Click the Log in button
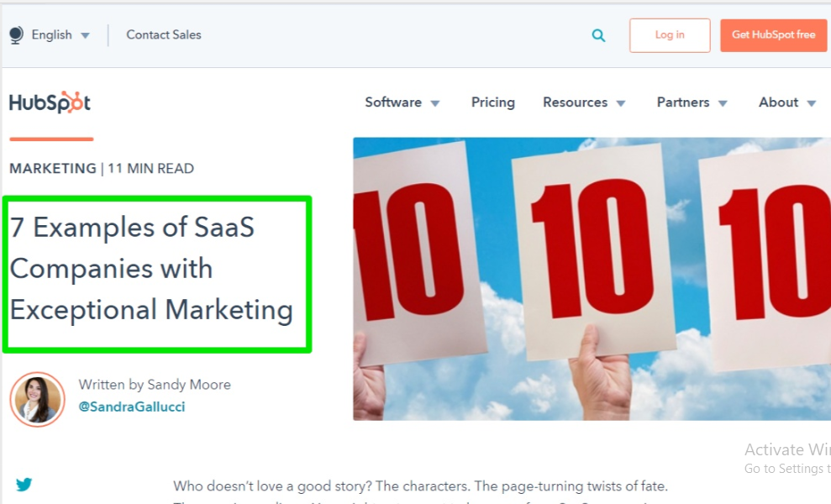Image resolution: width=831 pixels, height=504 pixels. point(670,35)
